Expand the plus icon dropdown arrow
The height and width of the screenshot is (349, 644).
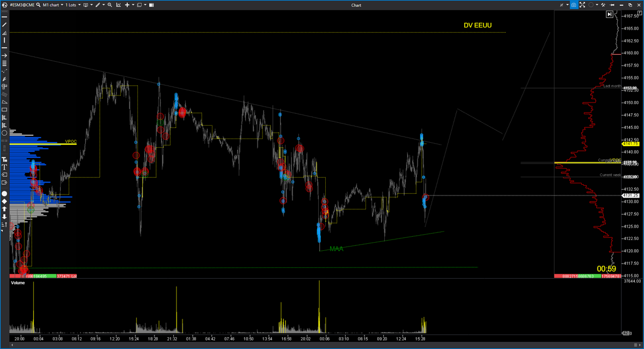click(x=133, y=5)
